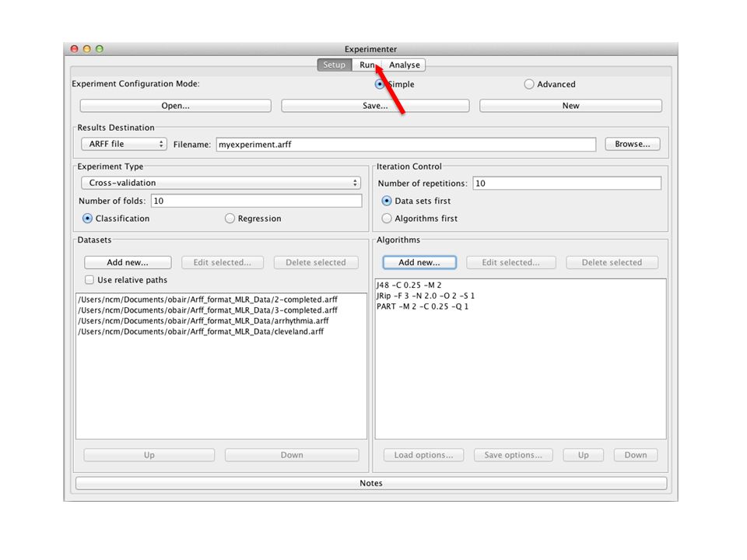
Task: Click the Save options... button
Action: pos(513,455)
